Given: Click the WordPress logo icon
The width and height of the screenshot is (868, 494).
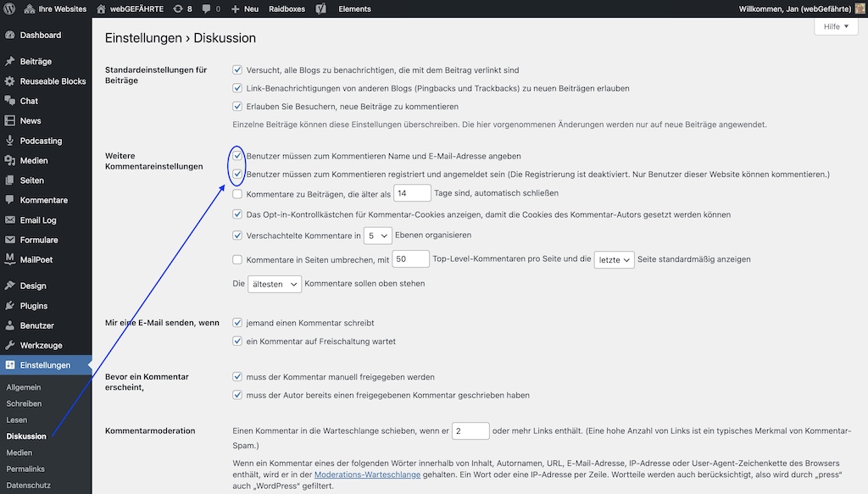Looking at the screenshot, I should pyautogui.click(x=9, y=8).
